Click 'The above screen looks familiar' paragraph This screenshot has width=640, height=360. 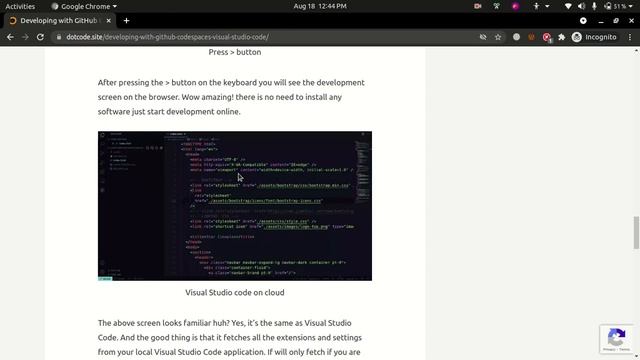pos(230,338)
